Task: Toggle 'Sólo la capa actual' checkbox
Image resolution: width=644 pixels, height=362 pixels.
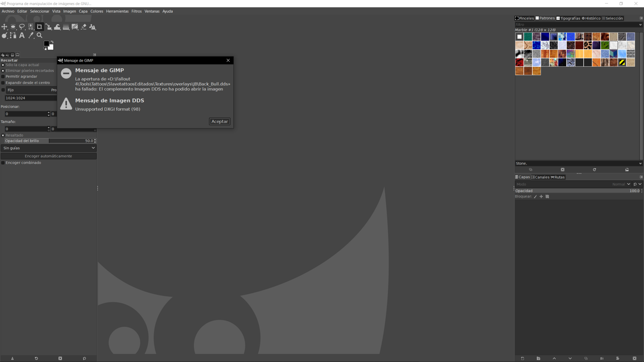Action: 3,65
